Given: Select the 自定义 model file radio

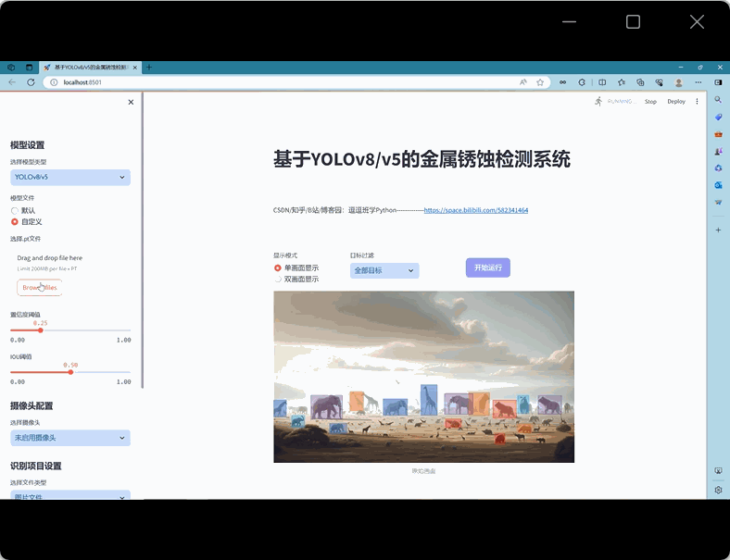Looking at the screenshot, I should click(15, 222).
